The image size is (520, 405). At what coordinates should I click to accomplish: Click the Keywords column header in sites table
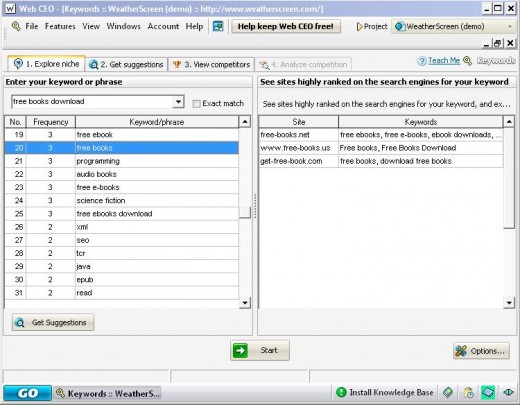click(x=420, y=122)
